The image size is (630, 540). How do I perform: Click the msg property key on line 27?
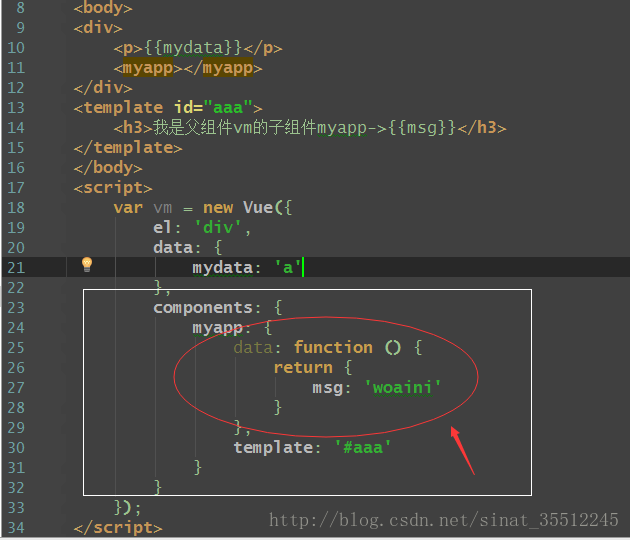[x=327, y=388]
